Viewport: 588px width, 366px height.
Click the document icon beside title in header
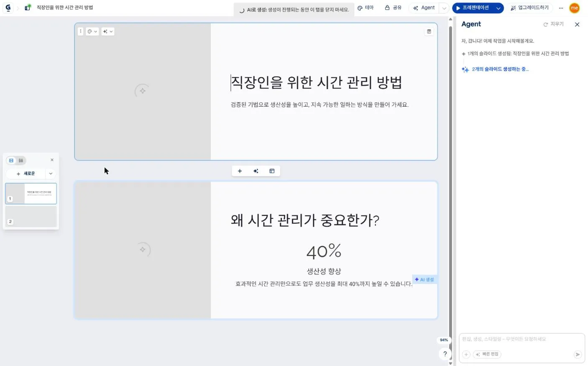[x=28, y=8]
